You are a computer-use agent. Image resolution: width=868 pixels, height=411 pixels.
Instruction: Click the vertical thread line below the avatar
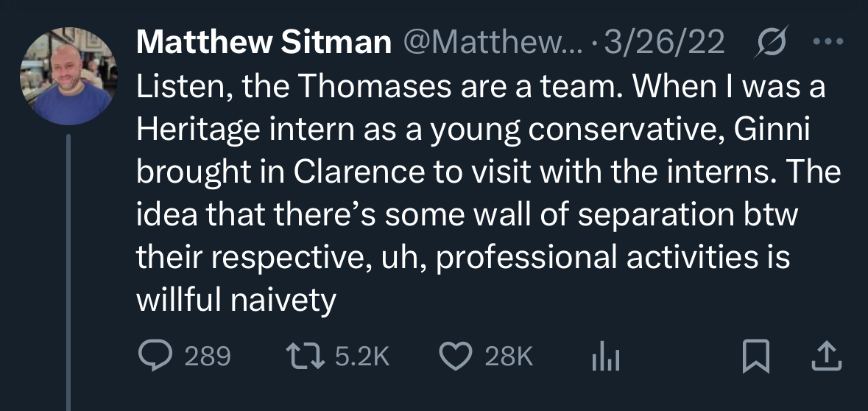pyautogui.click(x=68, y=273)
